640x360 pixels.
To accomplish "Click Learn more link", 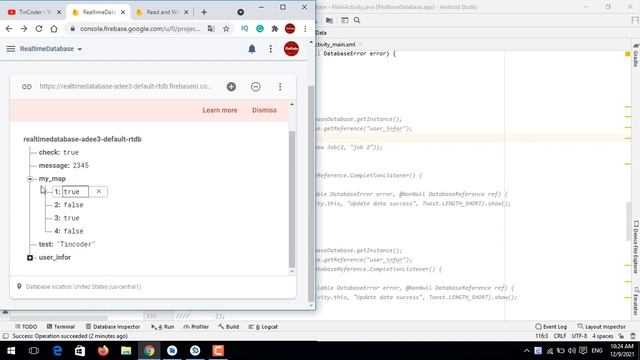I will [x=220, y=110].
